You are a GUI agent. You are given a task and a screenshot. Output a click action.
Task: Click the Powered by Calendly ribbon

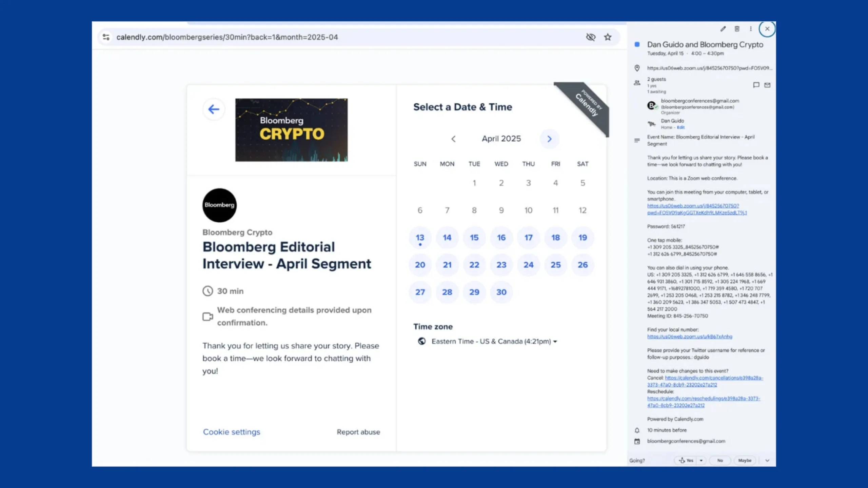(x=587, y=104)
